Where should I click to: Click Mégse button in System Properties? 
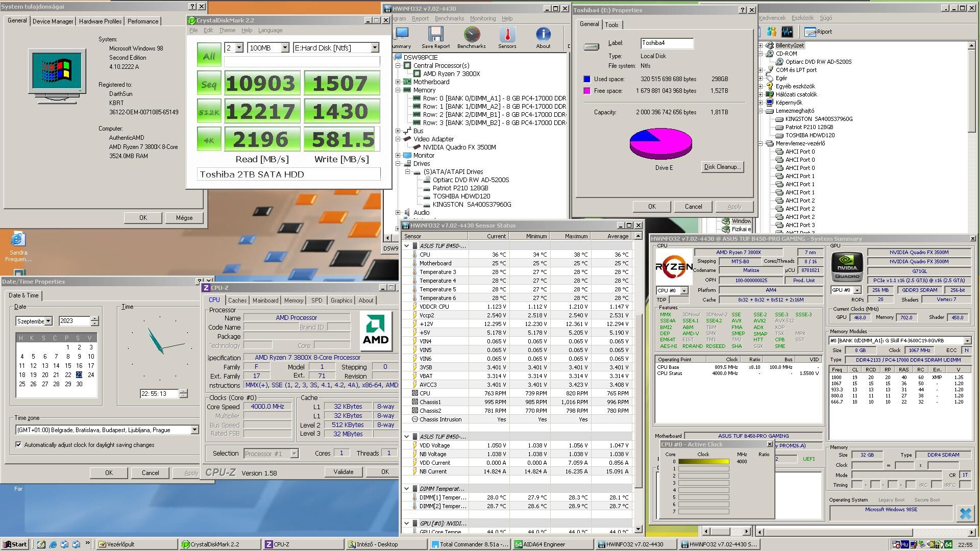coord(184,217)
